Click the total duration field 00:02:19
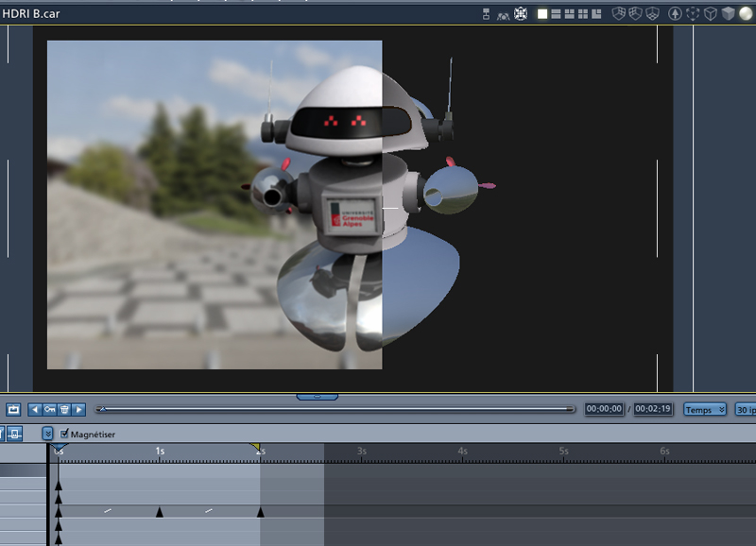The image size is (756, 546). pos(652,409)
